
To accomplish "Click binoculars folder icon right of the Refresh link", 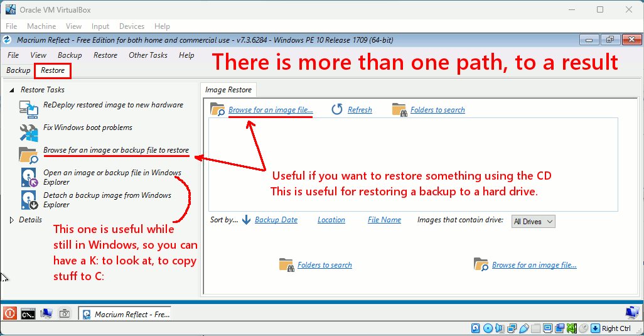I will (399, 110).
